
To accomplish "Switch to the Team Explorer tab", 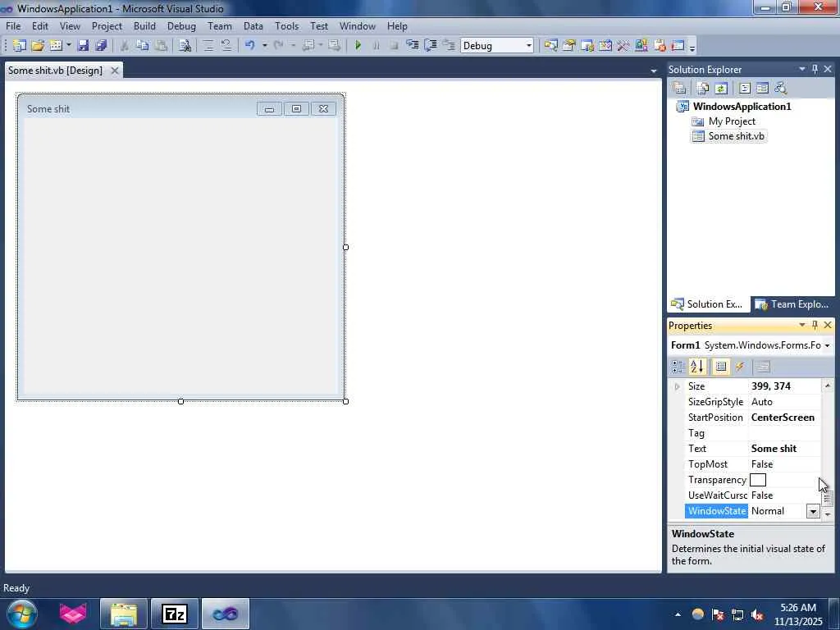I will tap(792, 304).
